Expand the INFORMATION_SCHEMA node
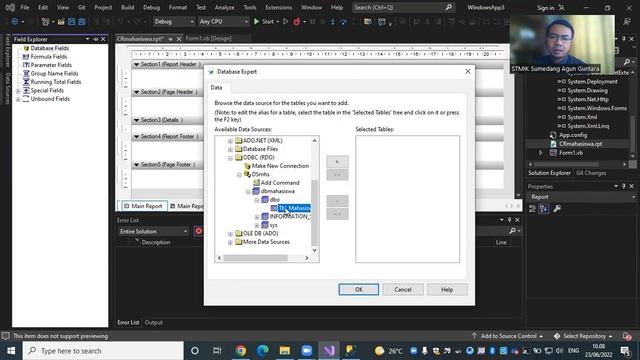 tap(257, 217)
